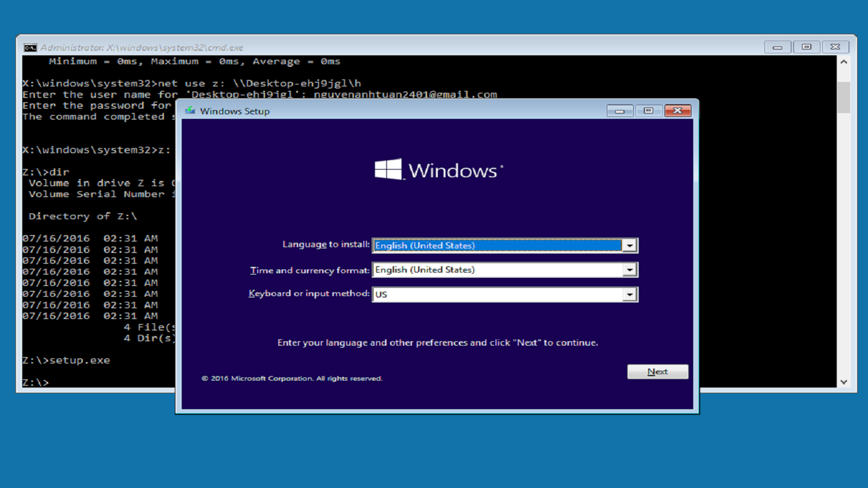The width and height of the screenshot is (868, 488).
Task: Maximize the Windows Setup window
Action: pyautogui.click(x=648, y=111)
